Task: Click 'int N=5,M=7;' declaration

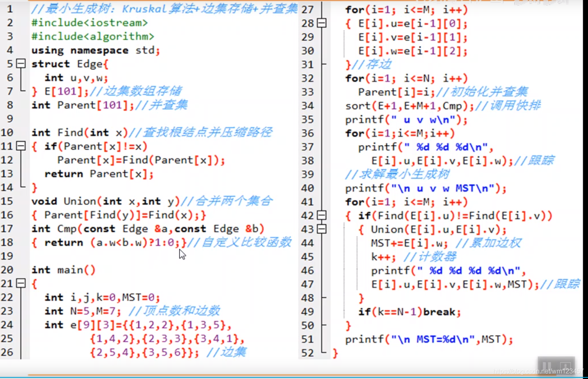Action: pos(83,311)
